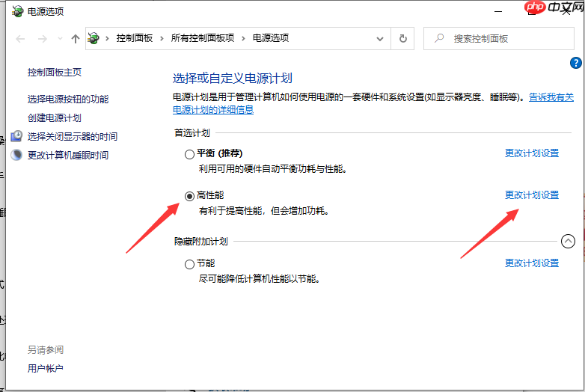Open the recent locations dropdown arrow
Image resolution: width=585 pixels, height=392 pixels.
click(60, 38)
